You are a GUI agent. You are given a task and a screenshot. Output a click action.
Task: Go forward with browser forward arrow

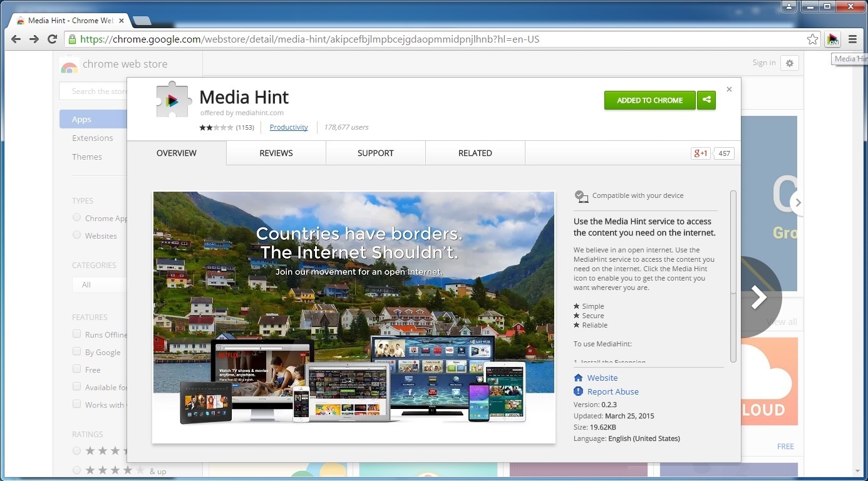(x=34, y=39)
